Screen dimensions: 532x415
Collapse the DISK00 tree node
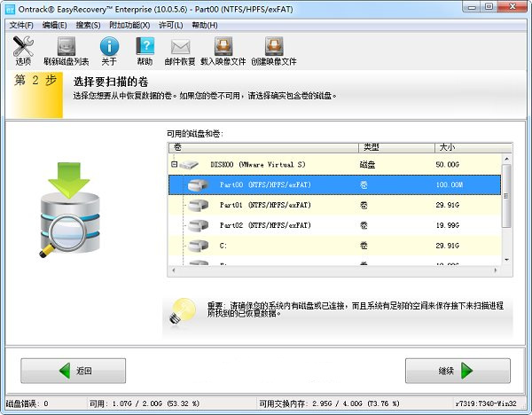click(x=174, y=165)
